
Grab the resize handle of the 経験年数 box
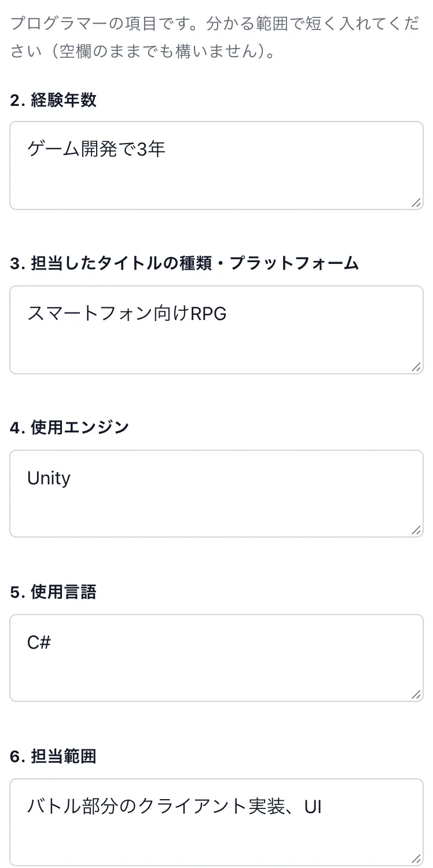(416, 203)
